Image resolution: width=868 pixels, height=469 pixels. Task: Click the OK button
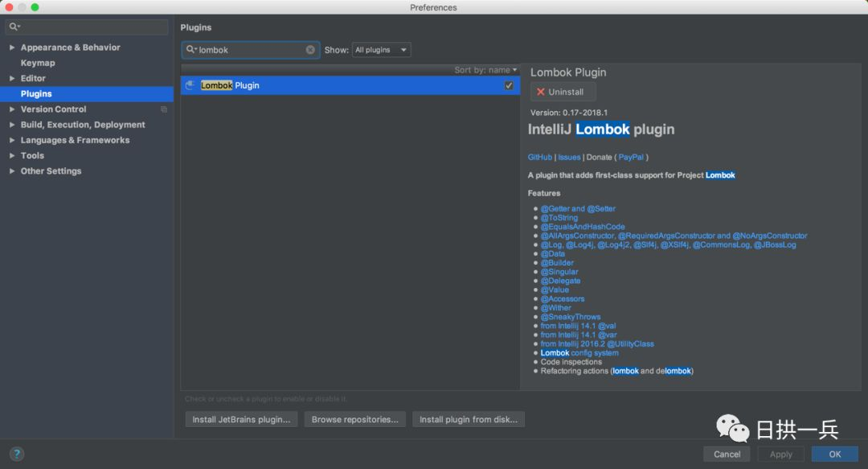pos(835,454)
